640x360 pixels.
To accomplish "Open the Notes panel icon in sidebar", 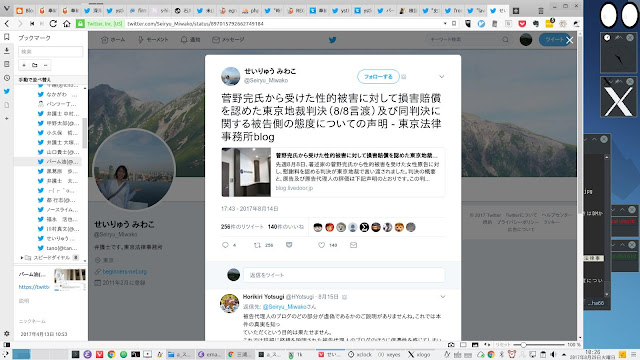I will (x=7, y=64).
